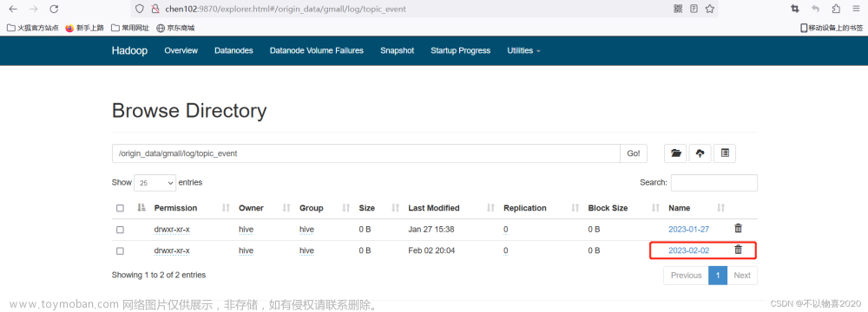The width and height of the screenshot is (868, 312).
Task: Click the Go! button
Action: [x=634, y=153]
